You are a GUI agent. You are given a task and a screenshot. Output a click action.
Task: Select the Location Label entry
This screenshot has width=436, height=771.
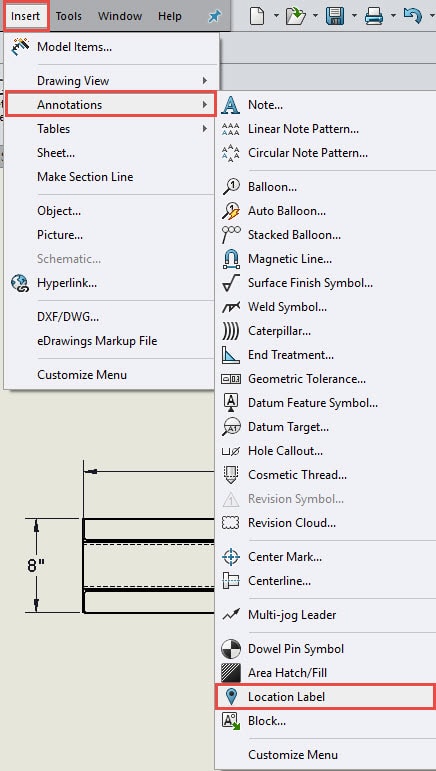325,697
